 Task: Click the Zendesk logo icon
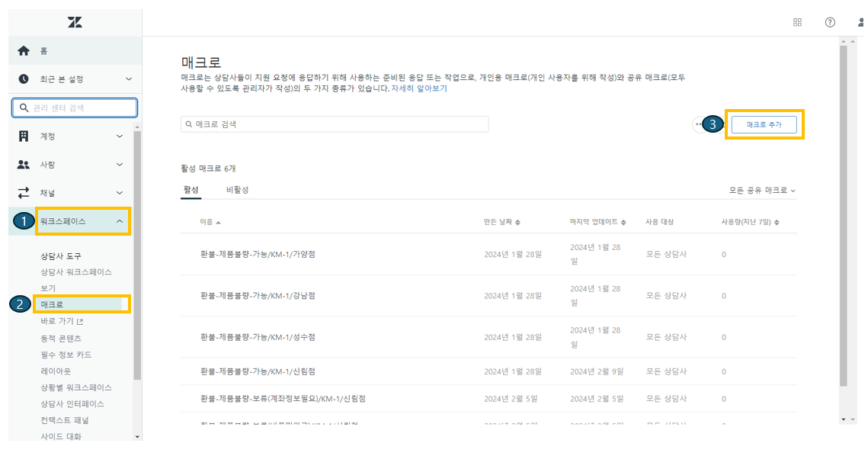[x=73, y=22]
